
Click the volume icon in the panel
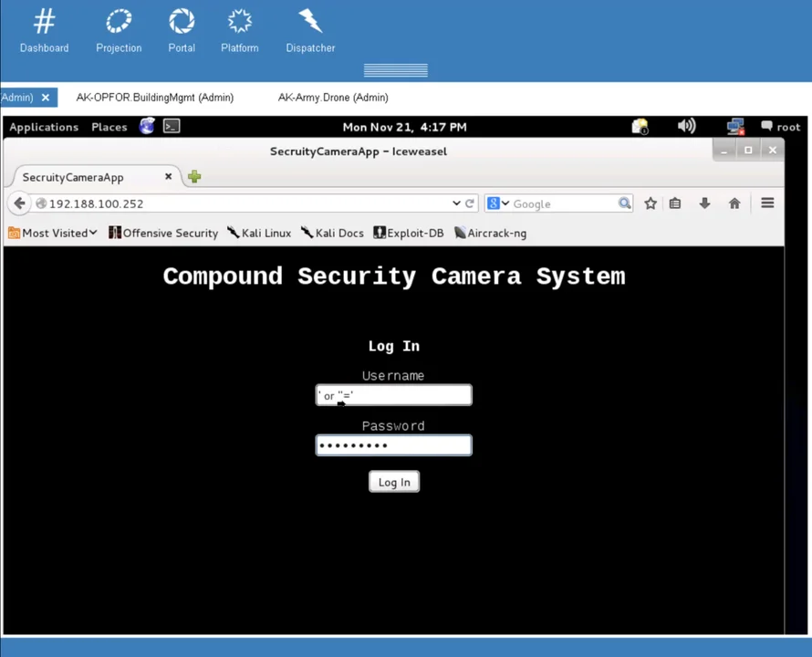[x=686, y=127]
